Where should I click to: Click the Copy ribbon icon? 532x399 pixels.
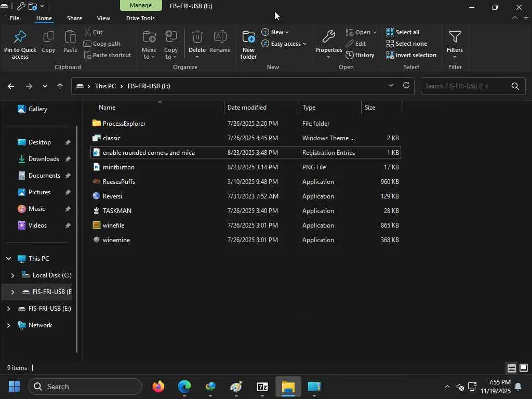coord(48,37)
